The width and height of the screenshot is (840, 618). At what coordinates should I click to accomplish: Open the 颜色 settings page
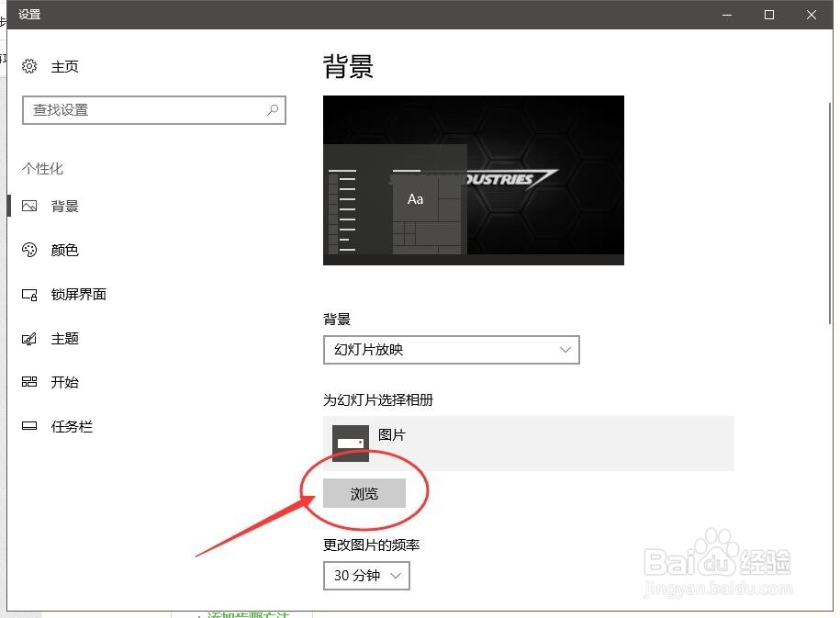pyautogui.click(x=65, y=250)
